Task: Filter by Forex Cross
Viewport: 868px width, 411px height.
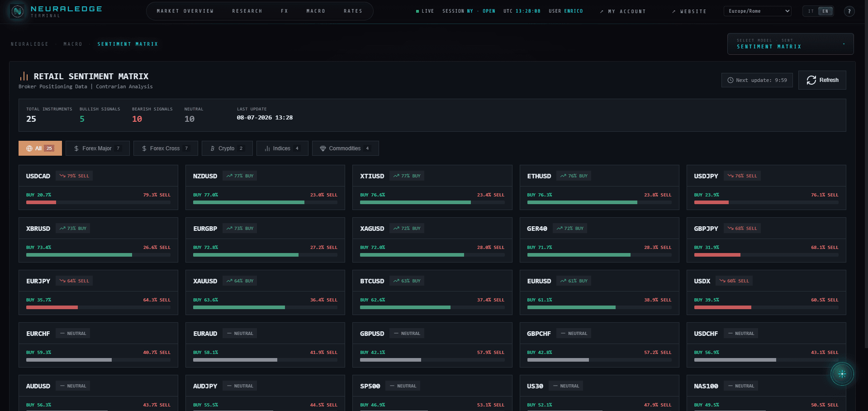Action: (x=166, y=148)
